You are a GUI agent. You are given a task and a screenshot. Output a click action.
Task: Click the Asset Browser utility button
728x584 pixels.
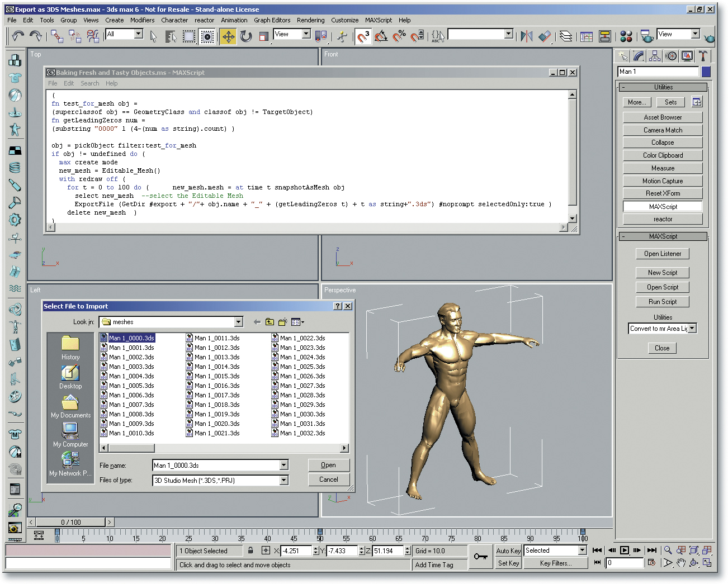pyautogui.click(x=663, y=117)
